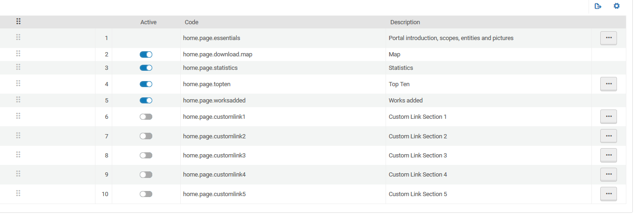644x218 pixels.
Task: Open the Top Ten row actions menu
Action: click(608, 84)
